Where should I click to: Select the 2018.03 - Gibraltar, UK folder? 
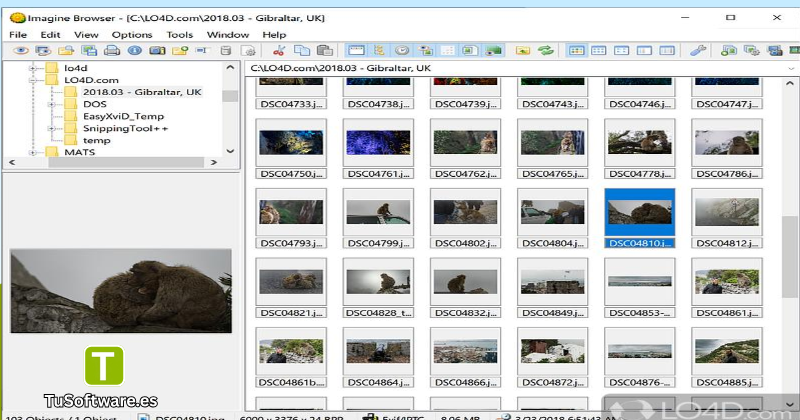[142, 92]
